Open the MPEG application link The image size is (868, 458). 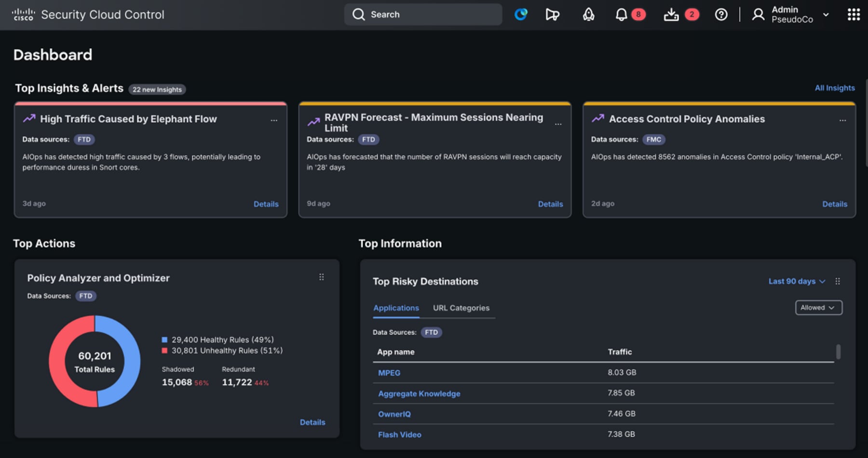point(389,372)
